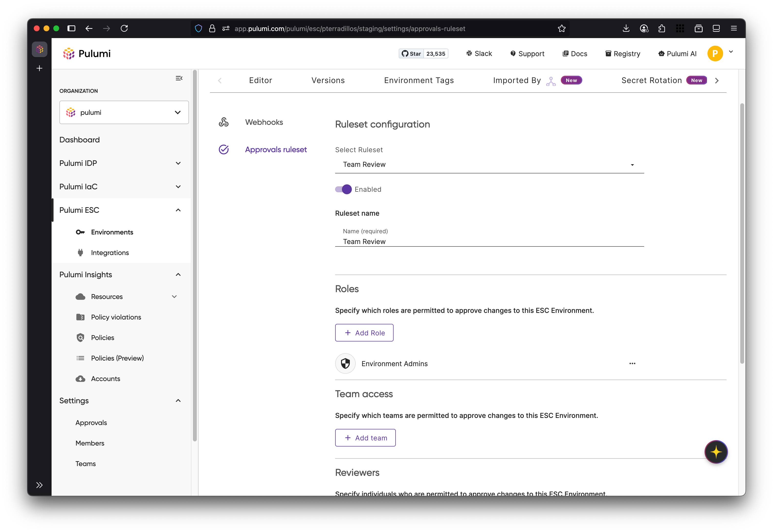Click the Integrations plug icon

80,253
